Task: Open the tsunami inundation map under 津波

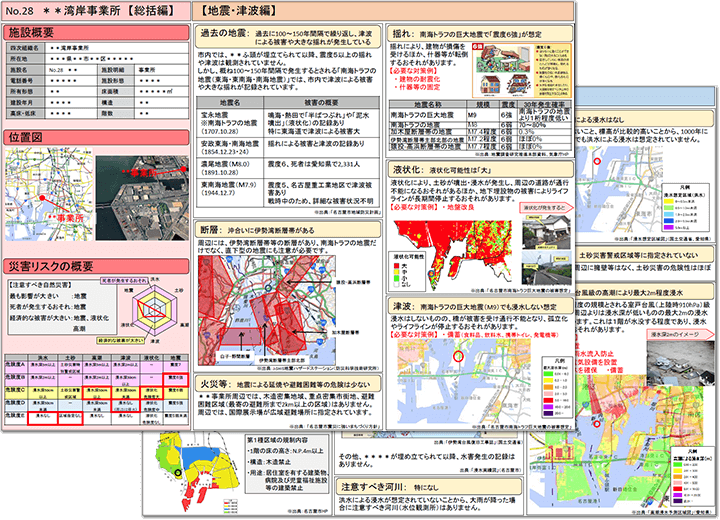Action: pos(465,382)
